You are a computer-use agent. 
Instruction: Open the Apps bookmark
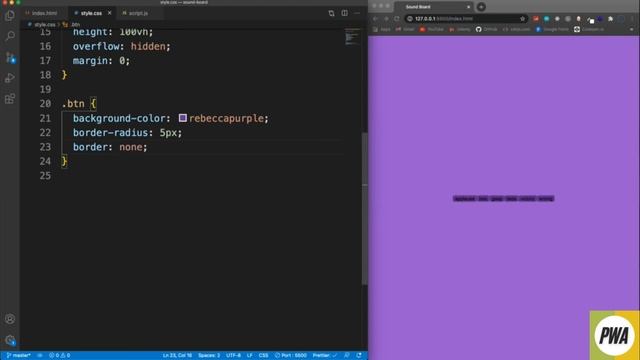pos(382,29)
